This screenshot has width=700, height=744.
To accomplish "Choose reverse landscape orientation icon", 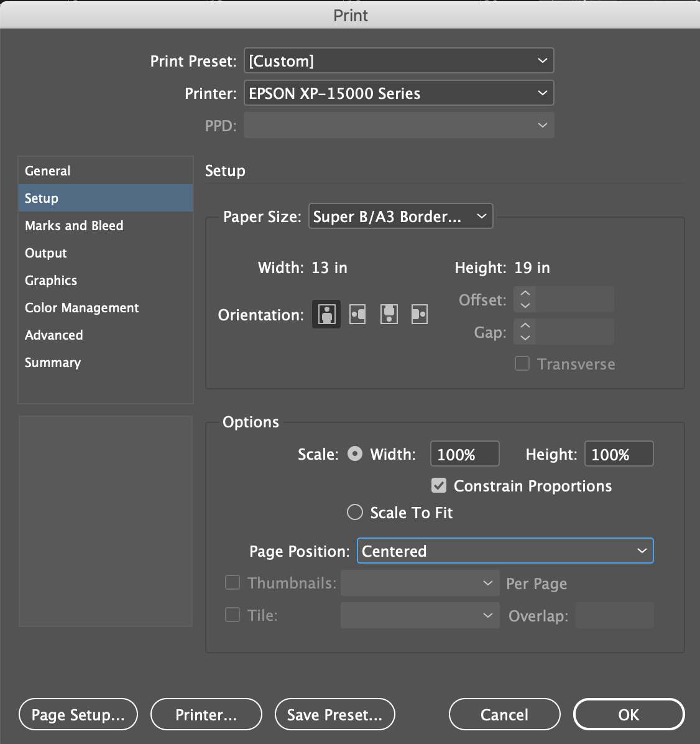I will (419, 314).
